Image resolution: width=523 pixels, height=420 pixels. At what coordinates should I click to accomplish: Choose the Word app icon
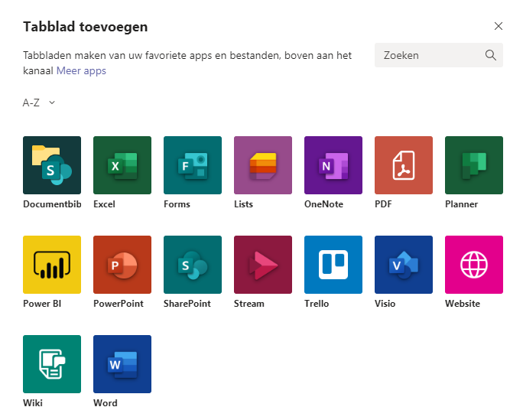(122, 364)
